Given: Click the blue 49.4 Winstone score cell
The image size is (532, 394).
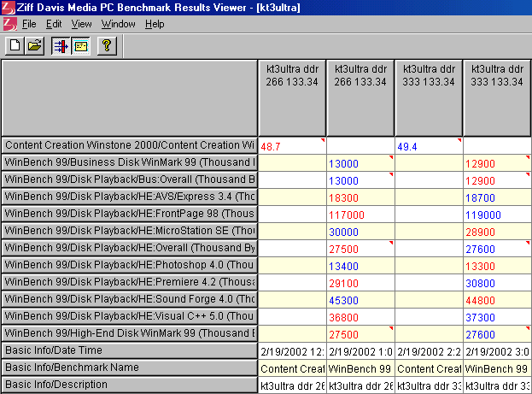Looking at the screenshot, I should point(429,146).
